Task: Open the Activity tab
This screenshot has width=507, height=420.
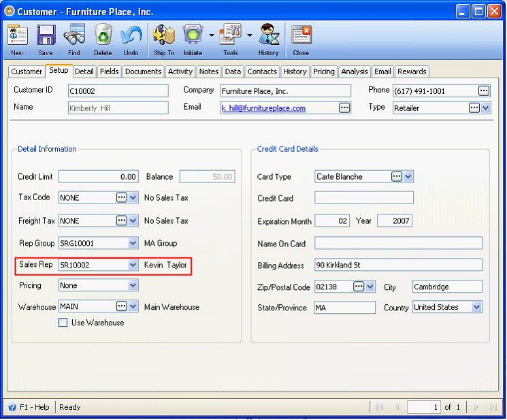Action: coord(180,71)
